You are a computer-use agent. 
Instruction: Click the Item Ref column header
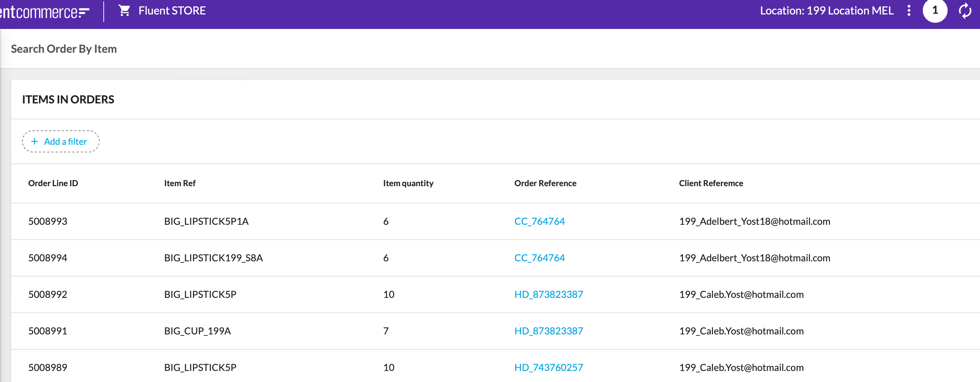(180, 183)
